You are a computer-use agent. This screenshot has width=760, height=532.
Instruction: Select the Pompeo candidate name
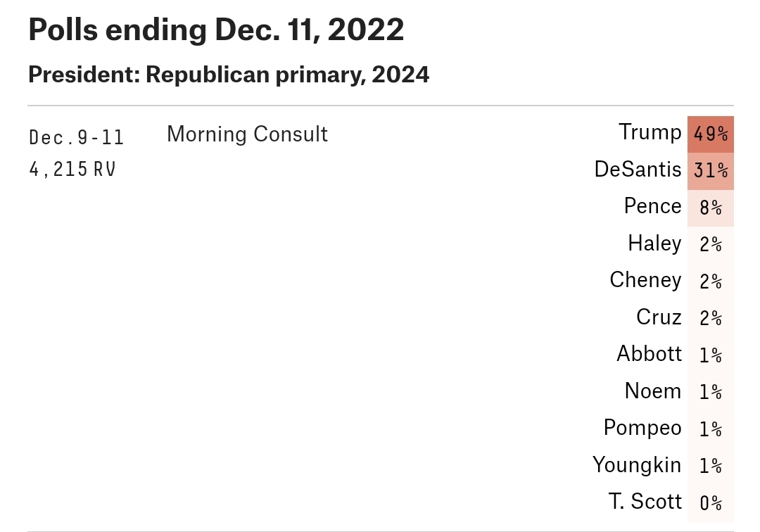[642, 428]
